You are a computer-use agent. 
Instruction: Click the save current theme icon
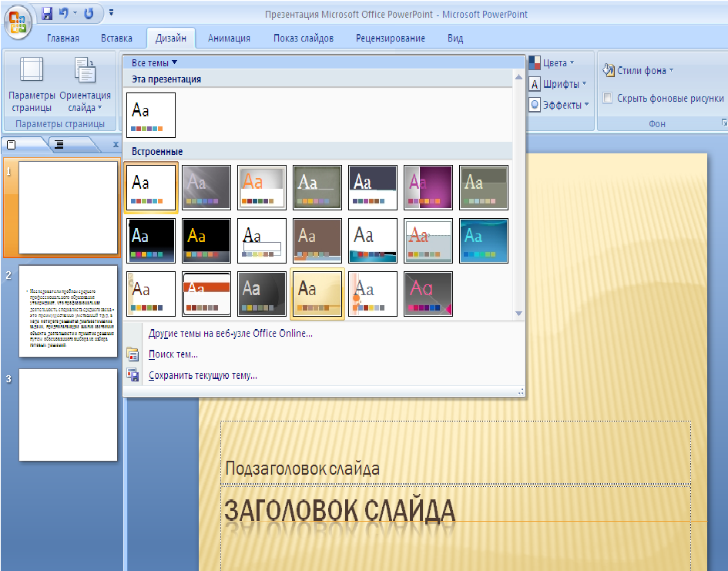tap(133, 375)
